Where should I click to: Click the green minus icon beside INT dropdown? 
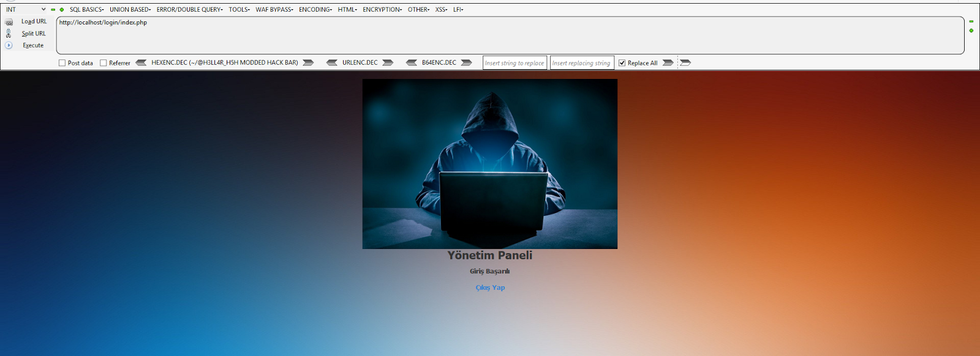53,10
